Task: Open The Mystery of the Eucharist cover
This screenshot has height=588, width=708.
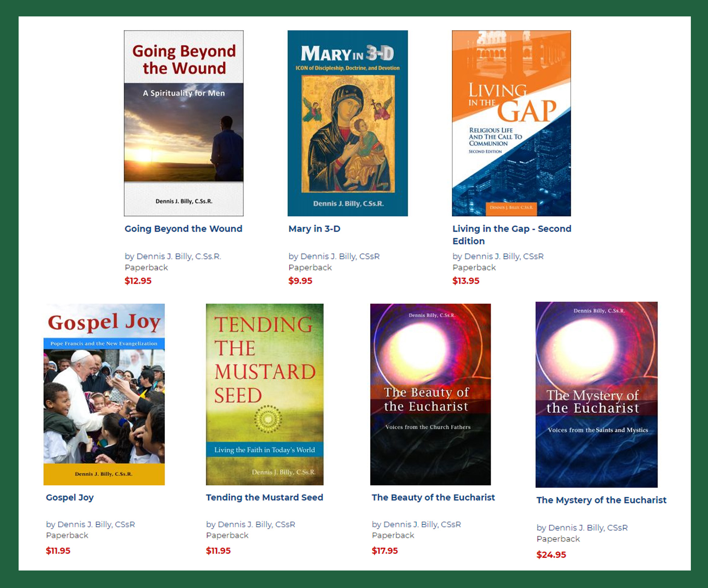Action: click(596, 394)
